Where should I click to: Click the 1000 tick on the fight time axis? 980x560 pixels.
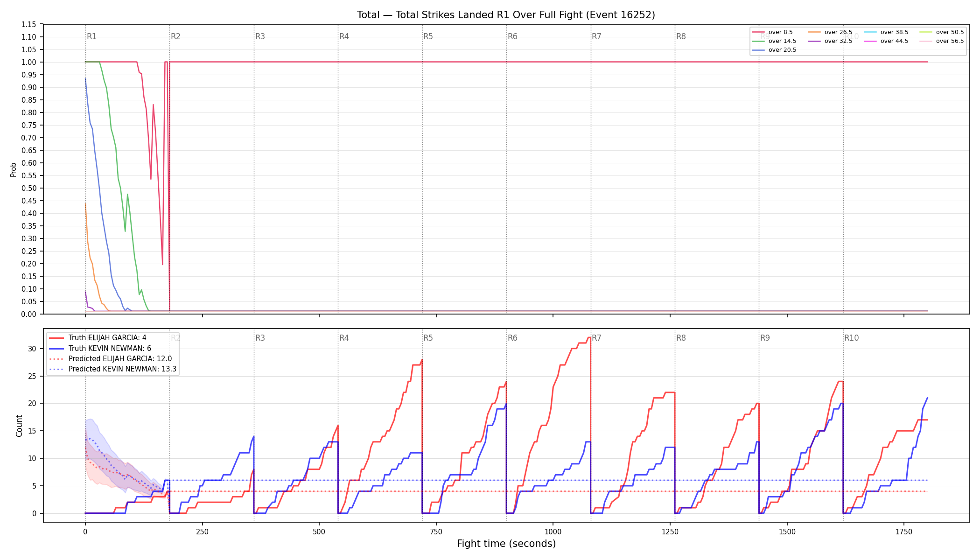[x=553, y=532]
